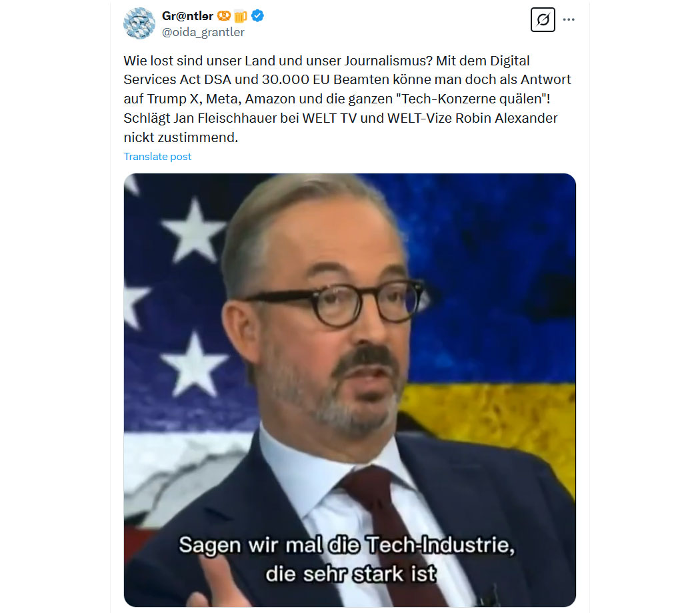
Task: Click the blue verified checkmark badge
Action: pos(257,15)
